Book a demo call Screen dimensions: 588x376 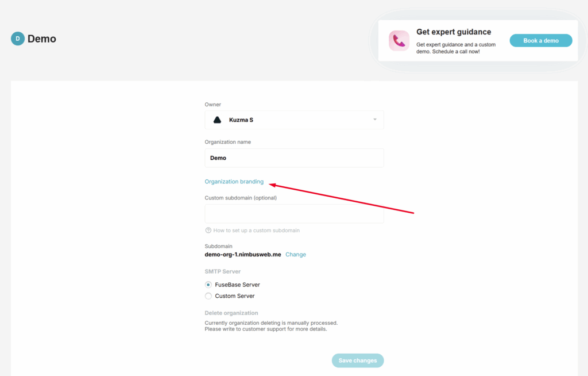[x=541, y=41]
